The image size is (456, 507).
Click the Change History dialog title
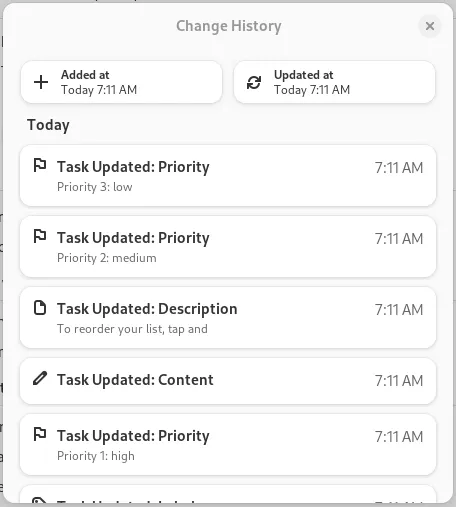(x=229, y=26)
